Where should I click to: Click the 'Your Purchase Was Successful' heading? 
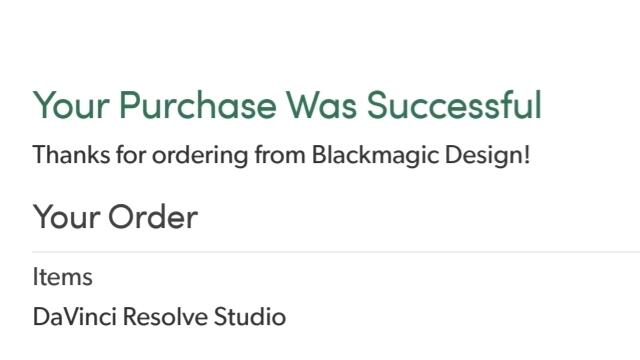click(287, 105)
